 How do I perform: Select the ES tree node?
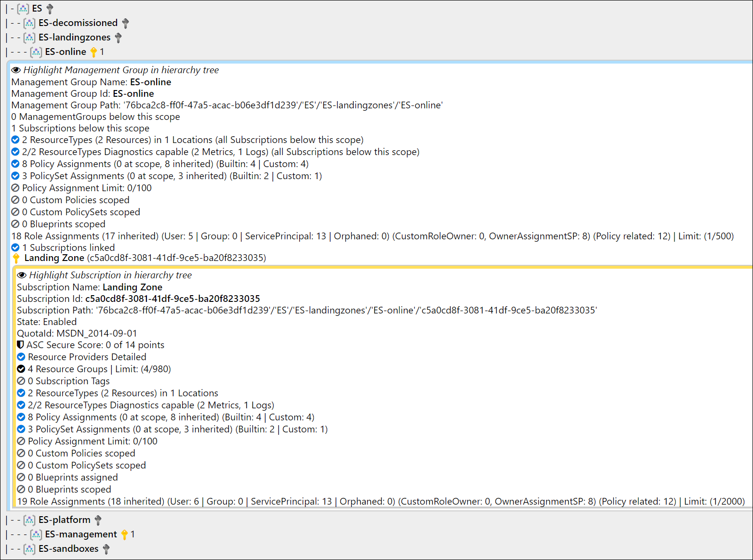(x=37, y=9)
